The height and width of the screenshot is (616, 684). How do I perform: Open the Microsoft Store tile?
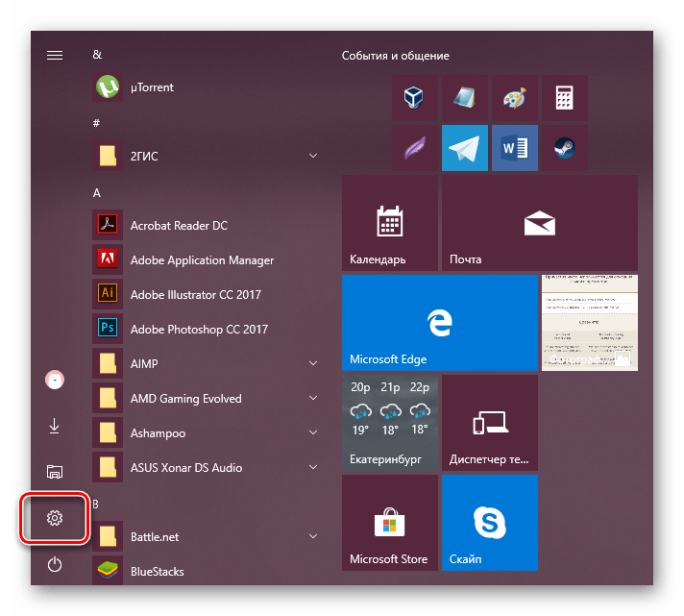tap(389, 523)
